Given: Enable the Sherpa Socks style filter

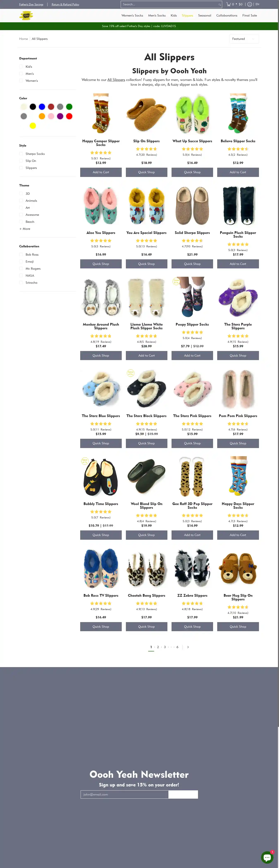Looking at the screenshot, I should pos(21,154).
